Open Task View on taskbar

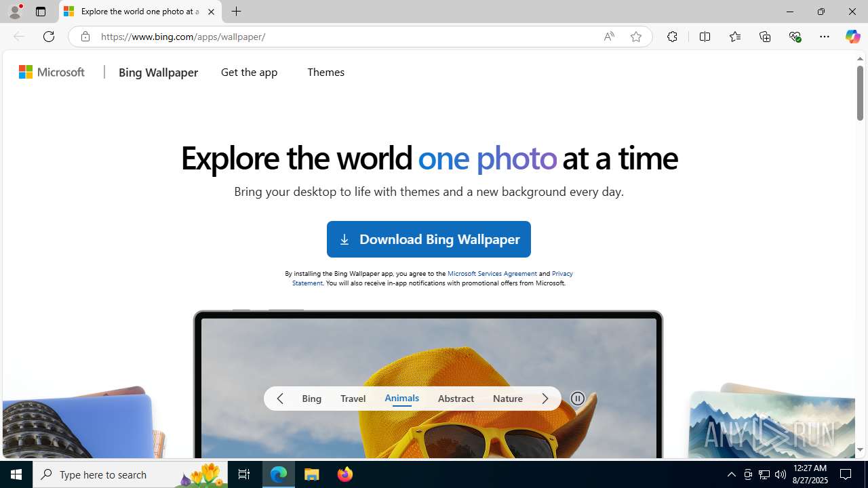click(244, 474)
